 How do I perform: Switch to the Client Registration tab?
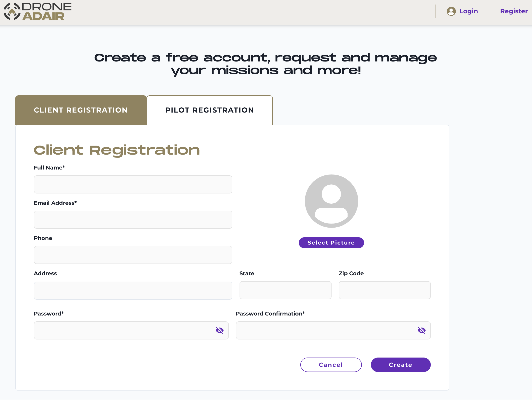click(81, 110)
